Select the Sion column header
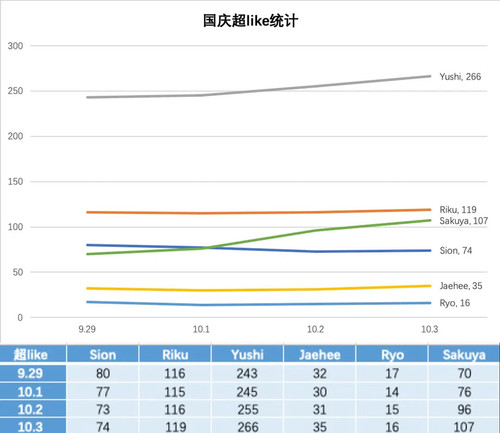 103,354
